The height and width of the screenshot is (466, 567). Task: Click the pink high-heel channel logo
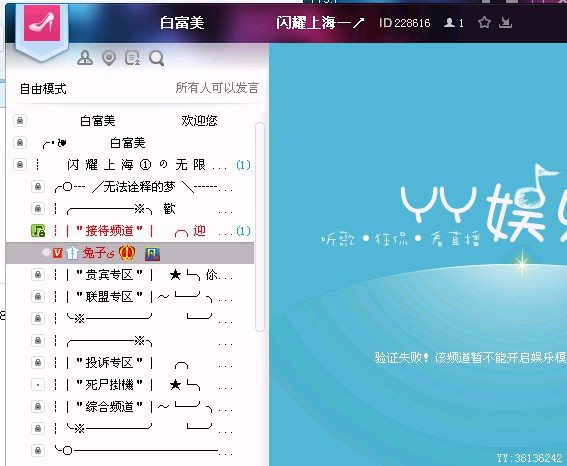click(42, 23)
